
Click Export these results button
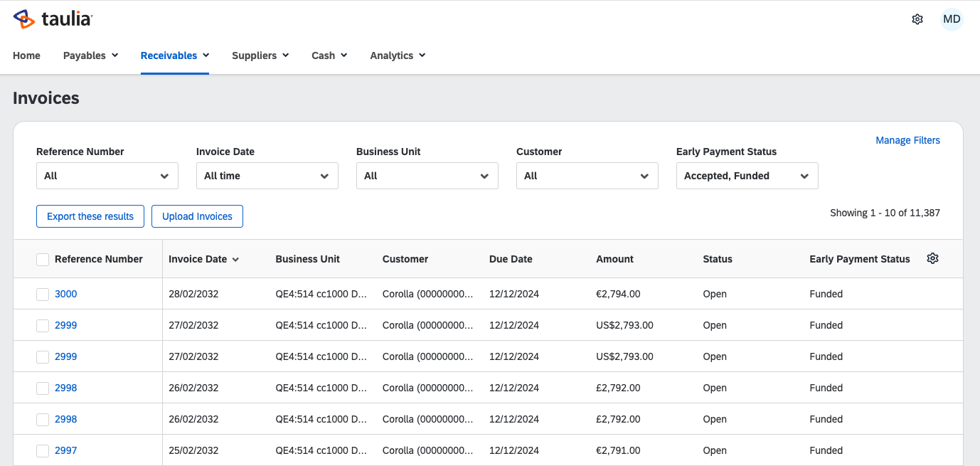[x=90, y=216]
